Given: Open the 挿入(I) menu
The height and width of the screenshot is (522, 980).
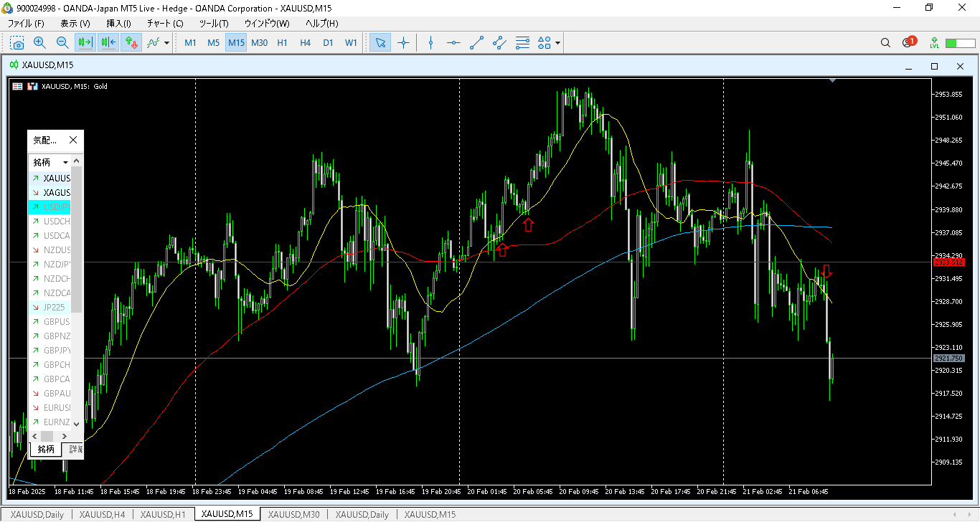Looking at the screenshot, I should pos(118,24).
